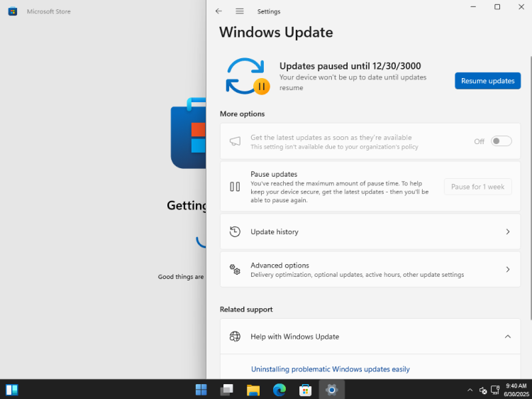This screenshot has width=532, height=399.
Task: Click 'Get the latest updates as soon' text
Action: (x=331, y=138)
